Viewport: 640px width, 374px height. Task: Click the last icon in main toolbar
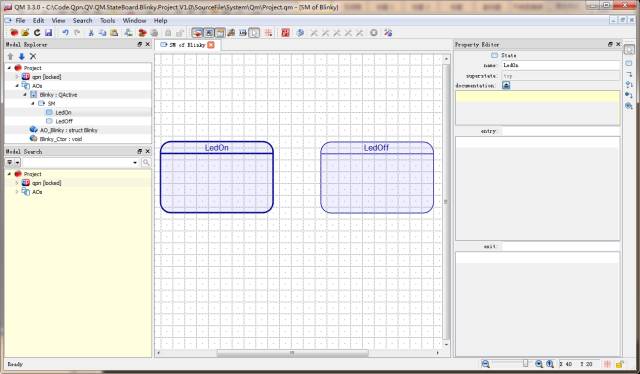[388, 33]
